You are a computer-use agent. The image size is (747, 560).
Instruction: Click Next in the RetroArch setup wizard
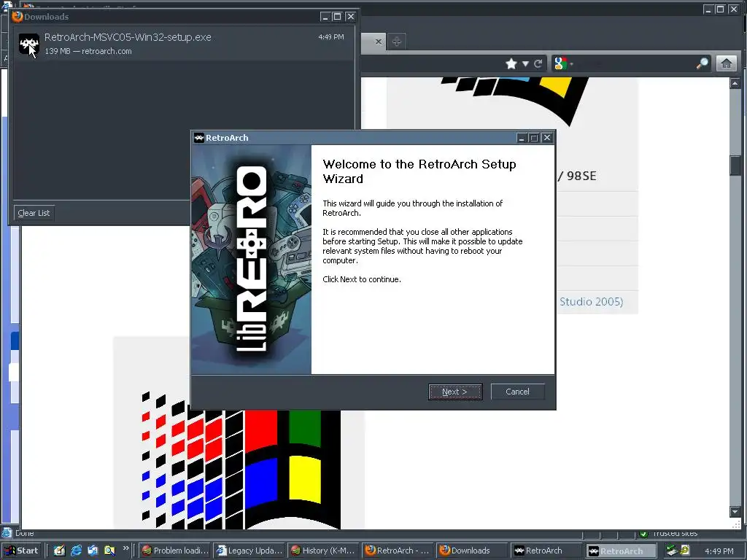coord(455,392)
